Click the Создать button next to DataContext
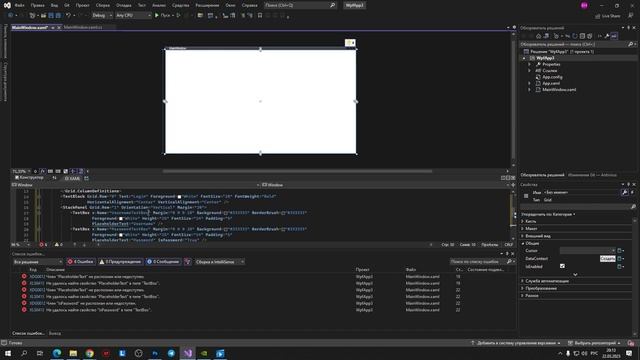The height and width of the screenshot is (360, 640). coord(607,258)
